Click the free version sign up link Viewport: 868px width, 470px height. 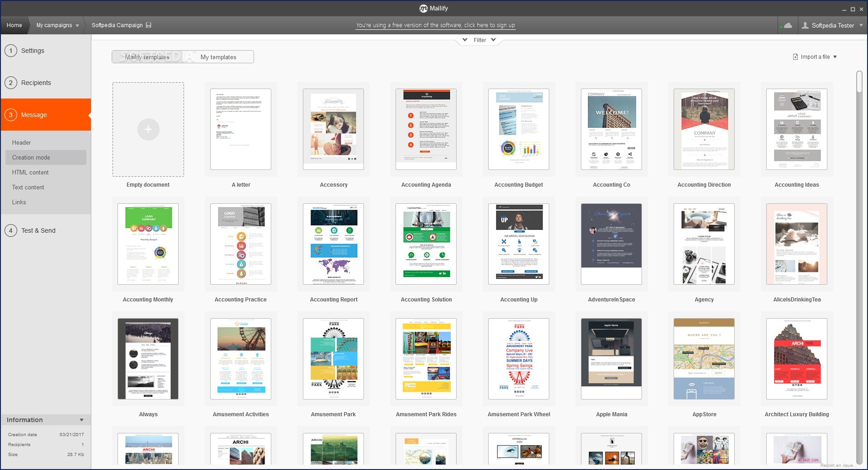pyautogui.click(x=435, y=25)
